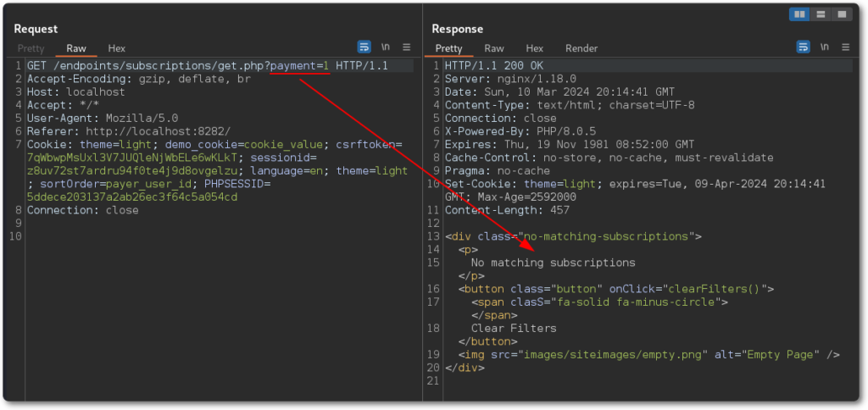Select the Raw tab in Request
The width and height of the screenshot is (868, 410).
(x=76, y=48)
